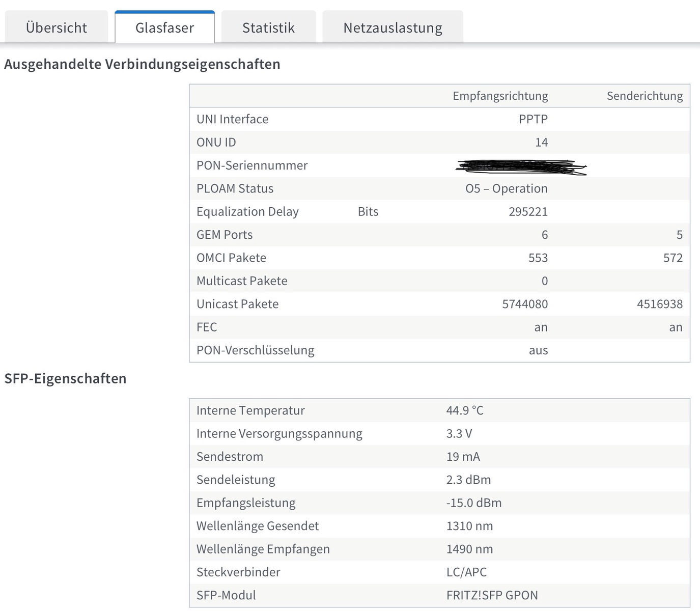Select the GEM Ports label
The image size is (700, 611).
pos(225,235)
